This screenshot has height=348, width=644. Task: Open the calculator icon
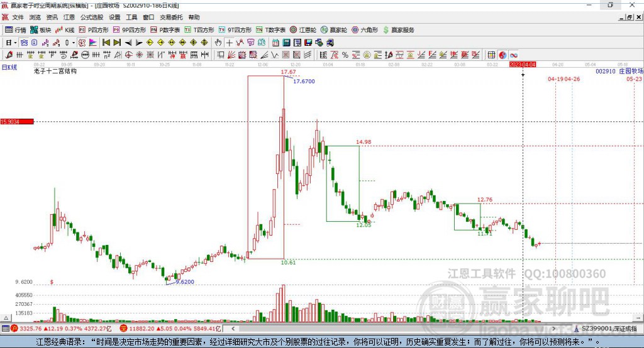[287, 43]
